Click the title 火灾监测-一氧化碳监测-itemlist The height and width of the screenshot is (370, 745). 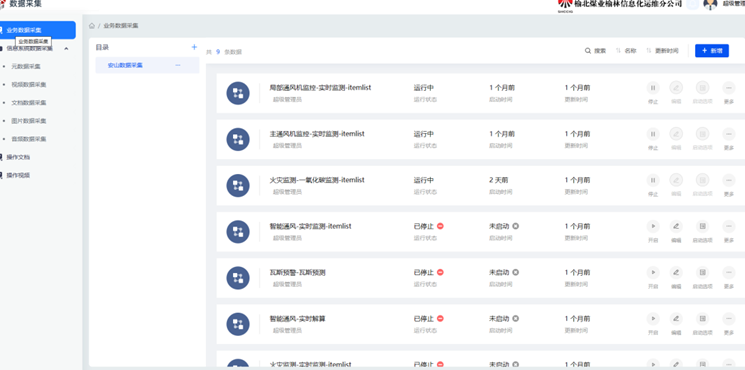tap(317, 180)
